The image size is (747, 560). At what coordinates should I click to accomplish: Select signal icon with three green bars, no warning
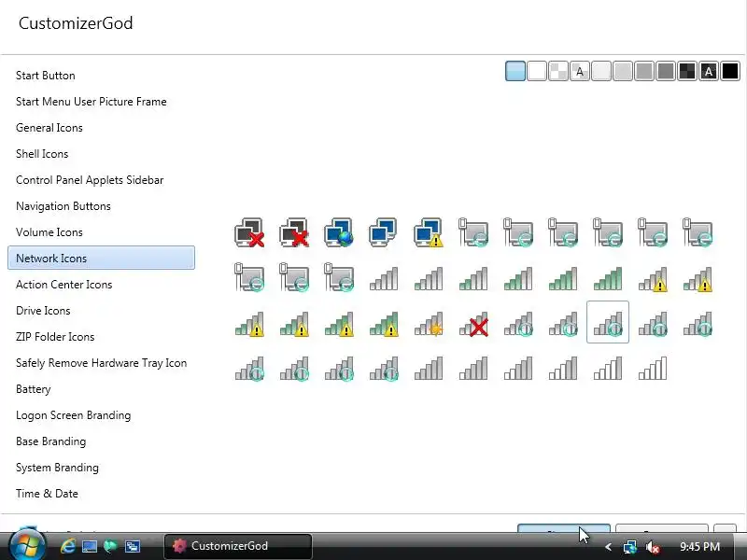(x=518, y=278)
